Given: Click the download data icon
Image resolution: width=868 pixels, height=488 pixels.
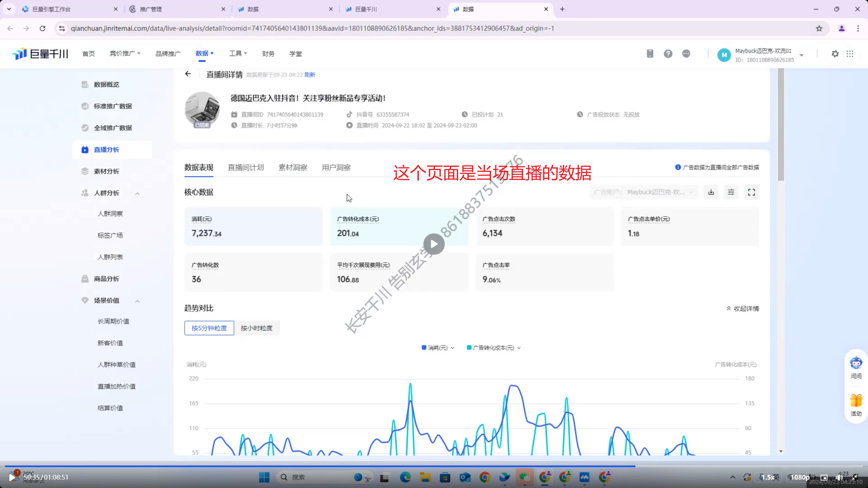Looking at the screenshot, I should 711,192.
